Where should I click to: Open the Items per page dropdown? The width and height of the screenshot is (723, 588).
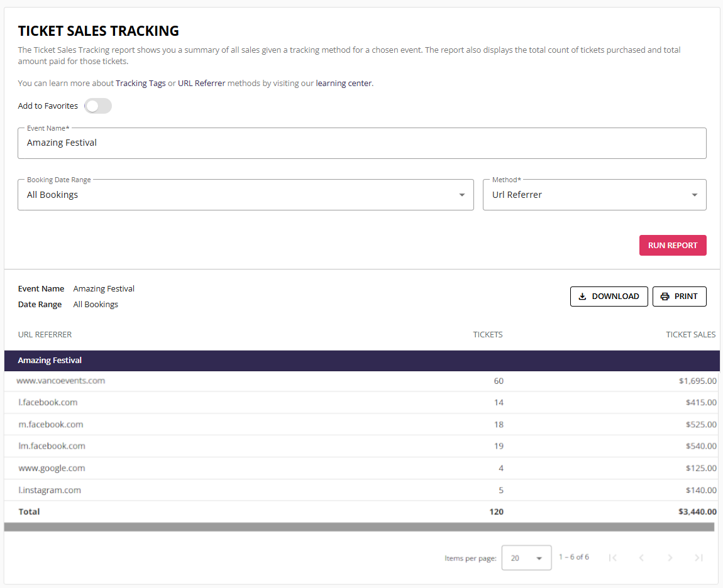tap(526, 558)
